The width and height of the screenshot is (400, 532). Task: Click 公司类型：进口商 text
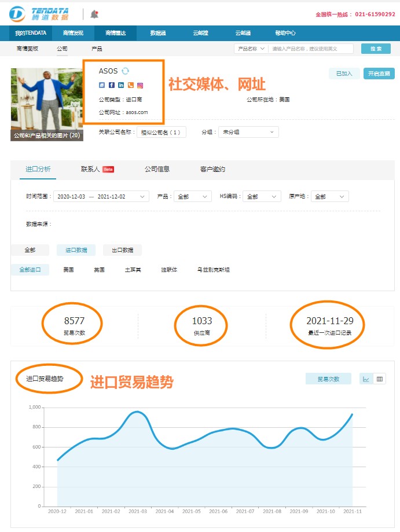point(120,100)
